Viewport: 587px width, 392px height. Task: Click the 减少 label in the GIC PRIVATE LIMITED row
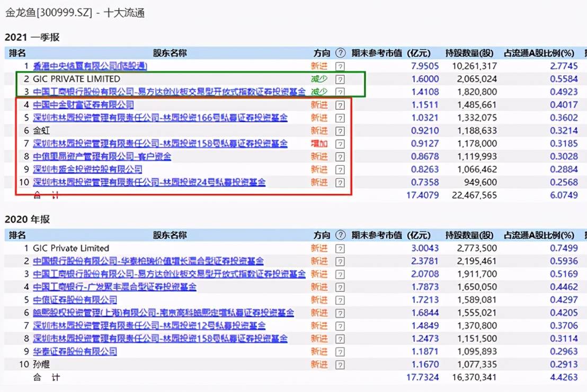[x=319, y=79]
